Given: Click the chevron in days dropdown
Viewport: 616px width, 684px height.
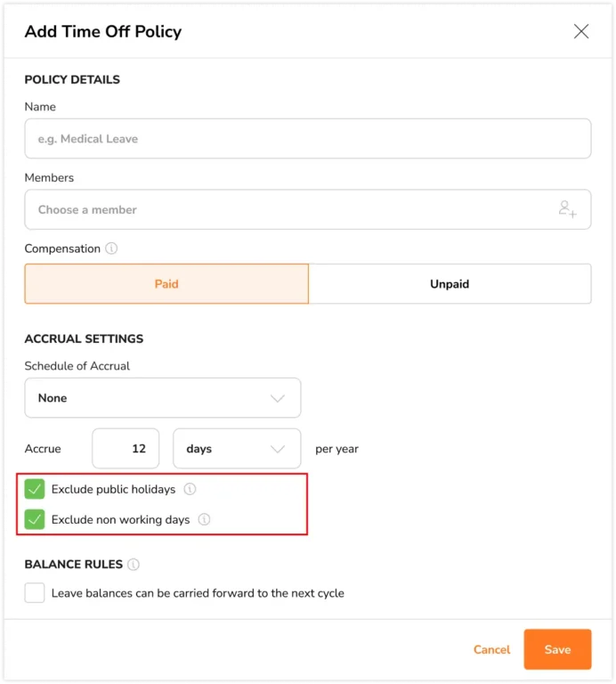Looking at the screenshot, I should click(x=277, y=449).
